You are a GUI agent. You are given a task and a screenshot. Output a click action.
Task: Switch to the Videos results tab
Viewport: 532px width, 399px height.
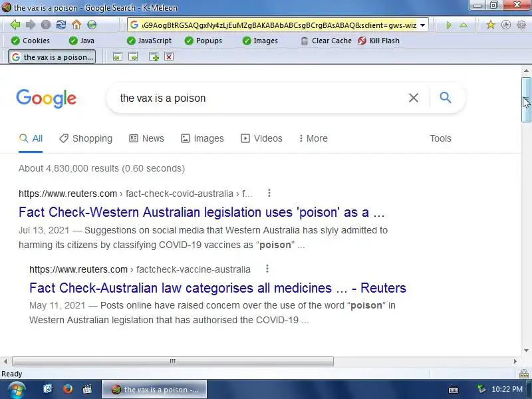pos(261,138)
